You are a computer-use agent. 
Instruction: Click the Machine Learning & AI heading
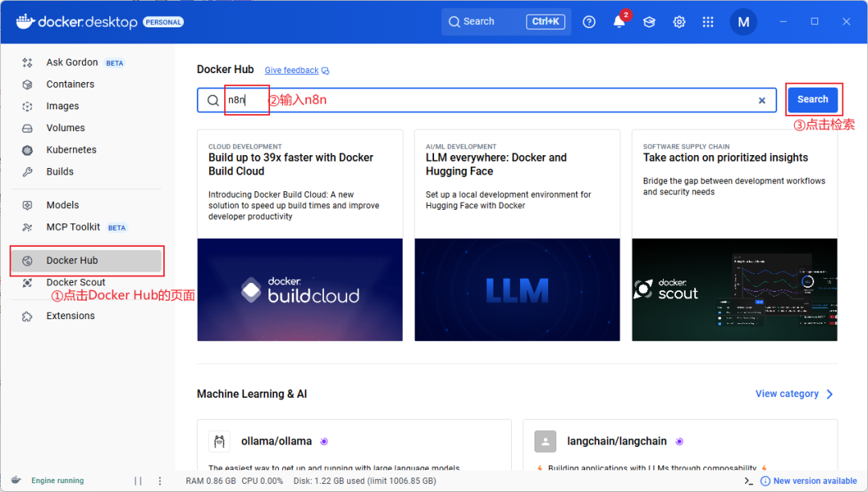tap(252, 394)
